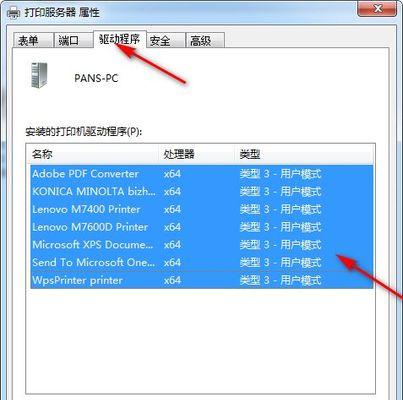The image size is (403, 400).
Task: Select the 驱动程序 tab
Action: pyautogui.click(x=119, y=39)
